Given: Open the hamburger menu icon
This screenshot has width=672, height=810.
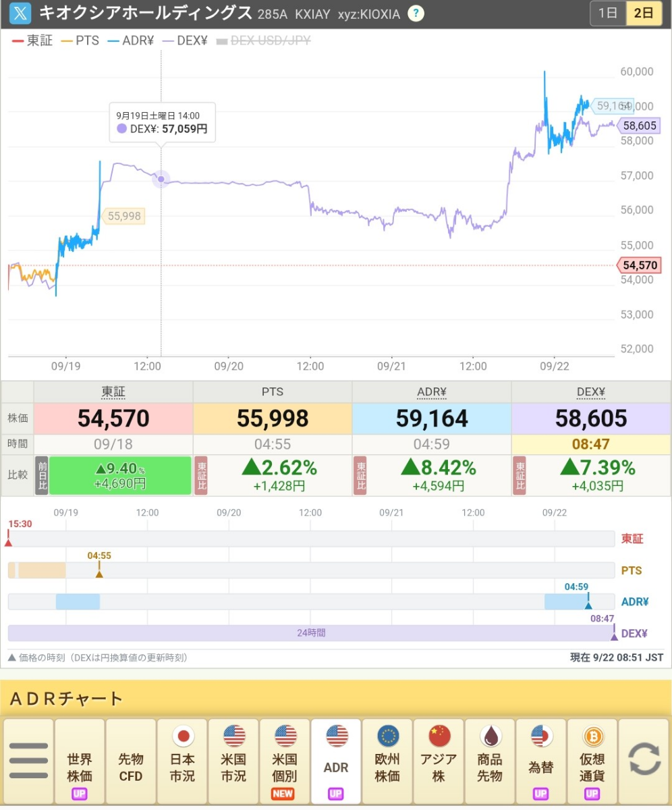Looking at the screenshot, I should click(x=28, y=761).
